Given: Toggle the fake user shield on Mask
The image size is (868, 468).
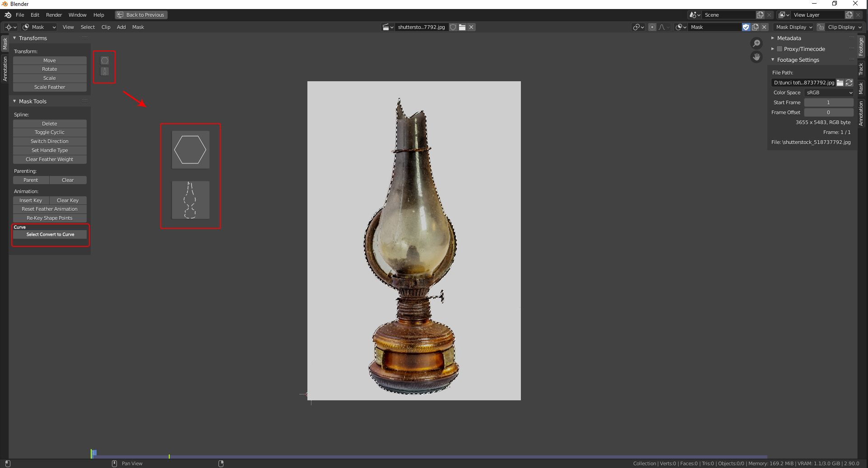Looking at the screenshot, I should click(746, 27).
